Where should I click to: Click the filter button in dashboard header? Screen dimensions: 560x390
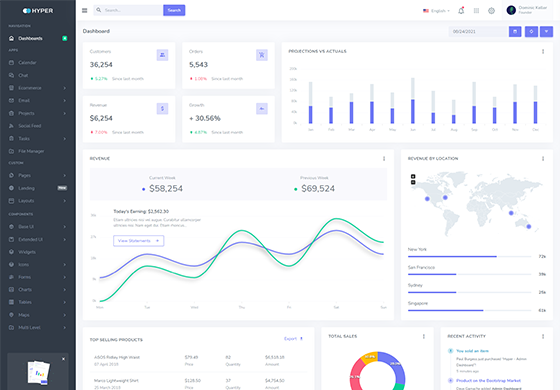546,31
